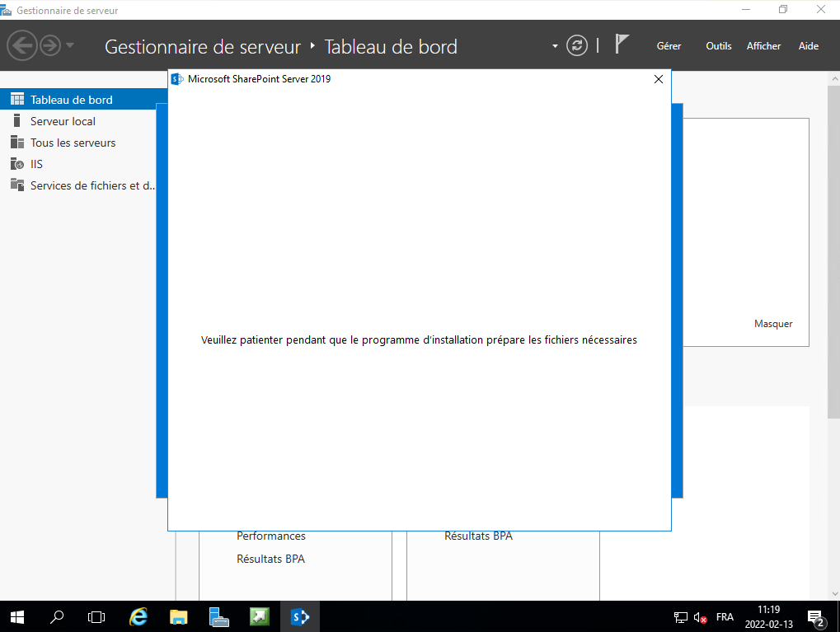This screenshot has height=632, width=840.
Task: Open the taskbar clock and calendar
Action: click(x=769, y=617)
